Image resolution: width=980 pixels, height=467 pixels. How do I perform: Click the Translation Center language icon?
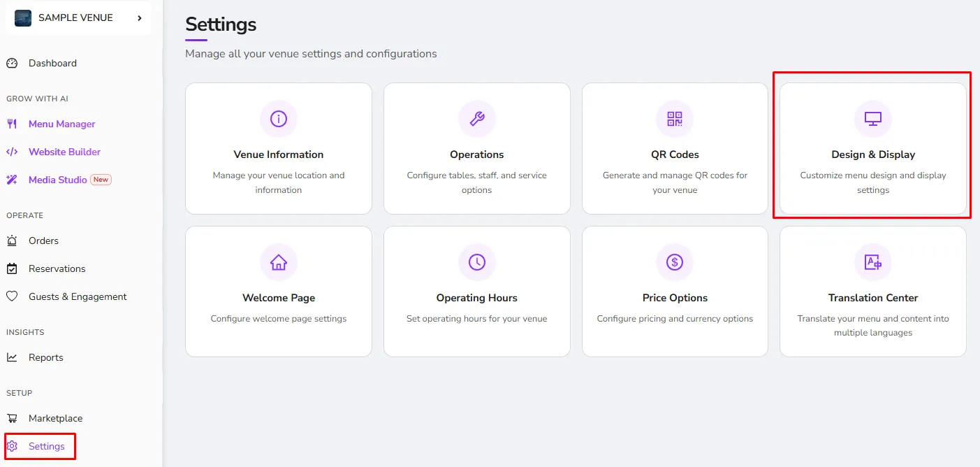tap(873, 262)
